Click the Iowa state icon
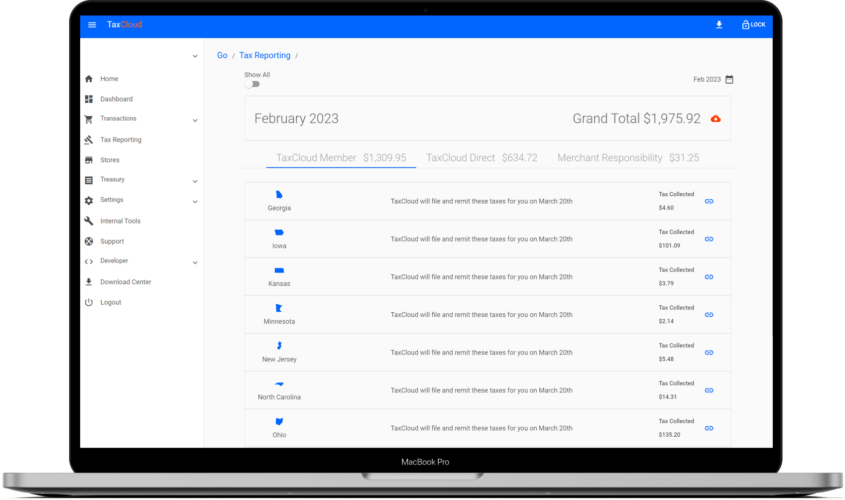 tap(279, 233)
